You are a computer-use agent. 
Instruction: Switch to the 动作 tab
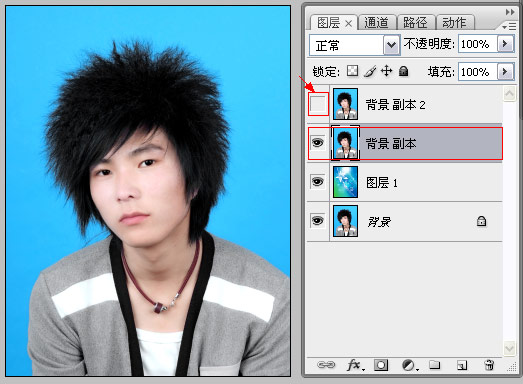[x=454, y=23]
